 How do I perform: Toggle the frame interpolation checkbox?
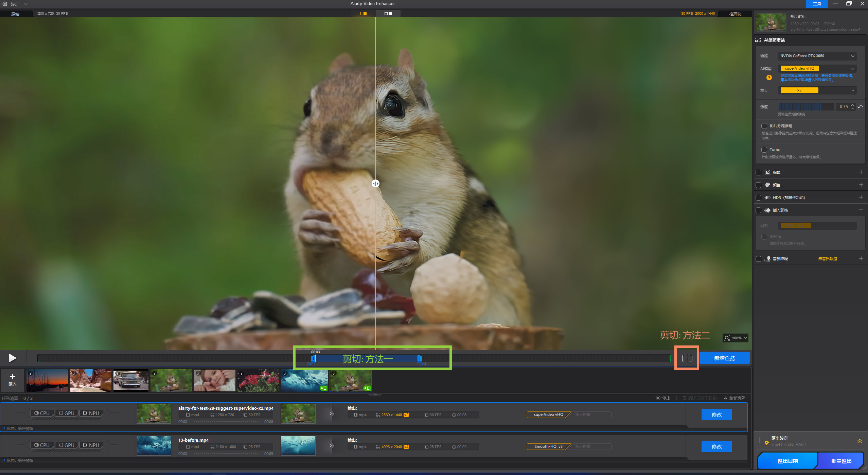click(758, 210)
